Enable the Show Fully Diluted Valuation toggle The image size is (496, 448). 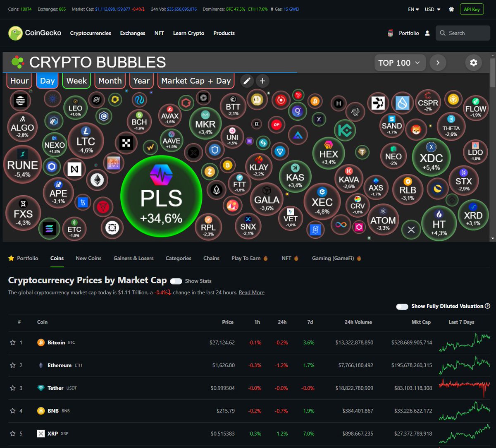[402, 307]
